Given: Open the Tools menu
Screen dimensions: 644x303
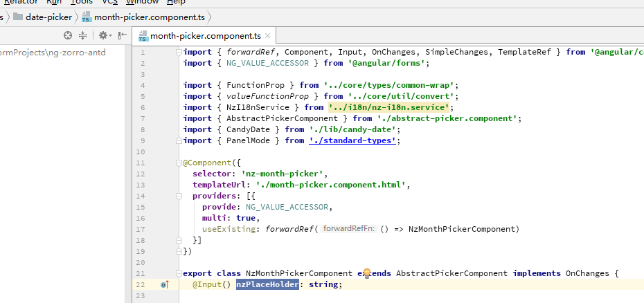Looking at the screenshot, I should tap(81, 2).
